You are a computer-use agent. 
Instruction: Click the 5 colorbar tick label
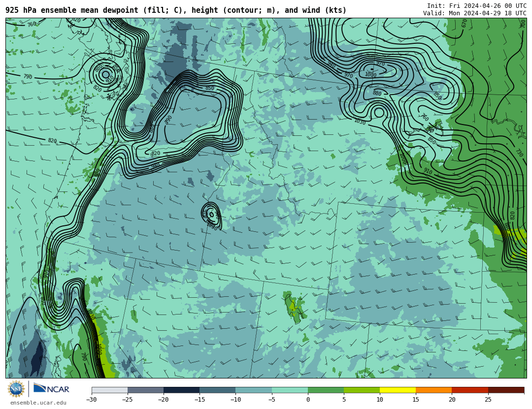click(344, 400)
